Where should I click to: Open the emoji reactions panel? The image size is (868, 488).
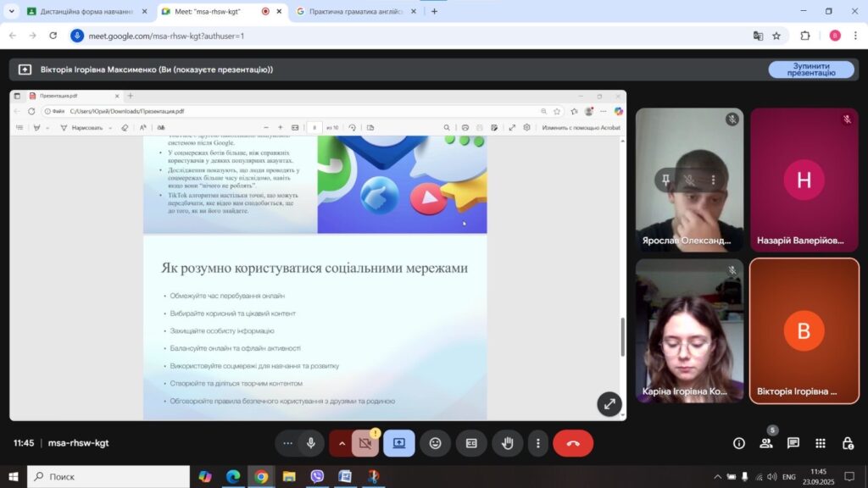435,443
